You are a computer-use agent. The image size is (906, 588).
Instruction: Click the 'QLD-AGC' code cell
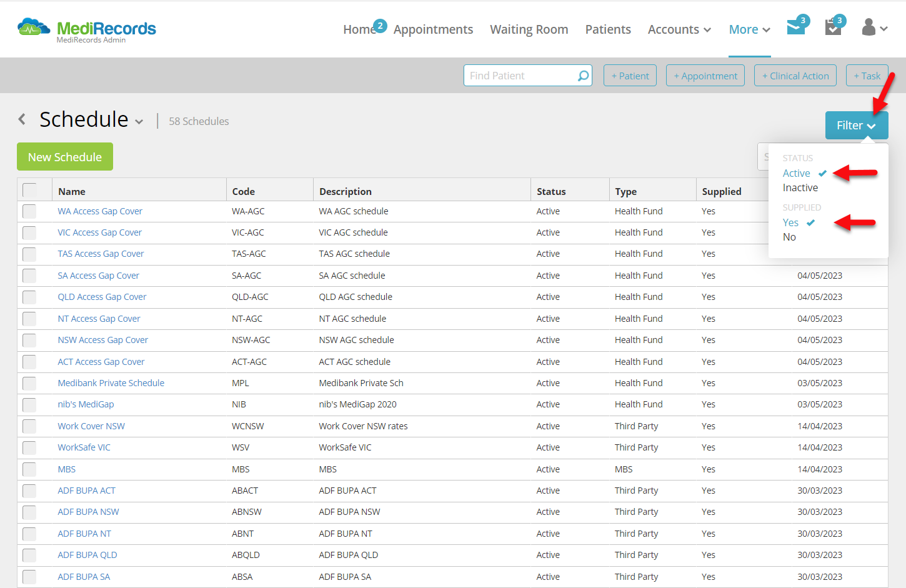250,297
